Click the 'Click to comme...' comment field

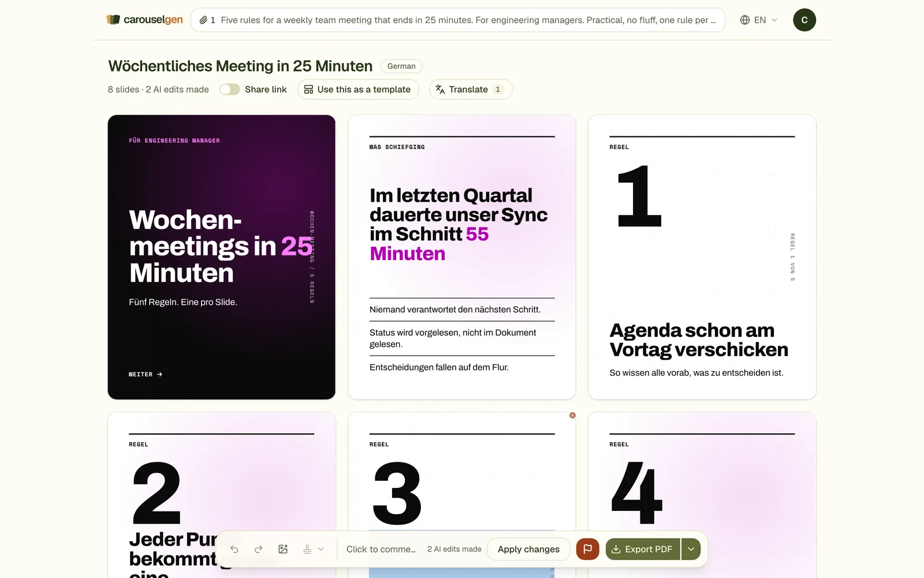click(x=381, y=549)
